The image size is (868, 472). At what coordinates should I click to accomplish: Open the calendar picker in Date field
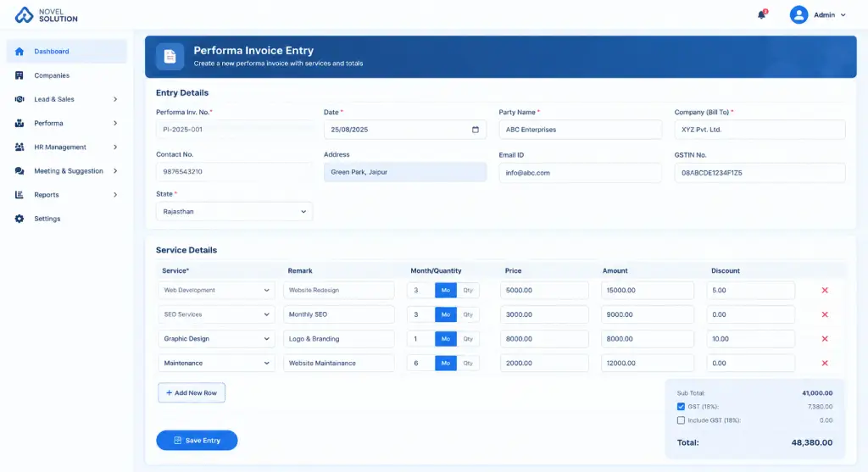475,130
